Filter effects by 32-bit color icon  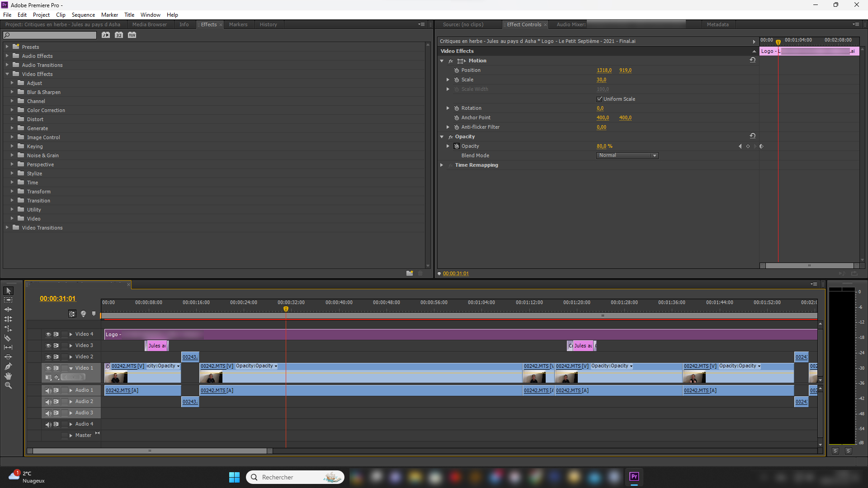tap(119, 35)
